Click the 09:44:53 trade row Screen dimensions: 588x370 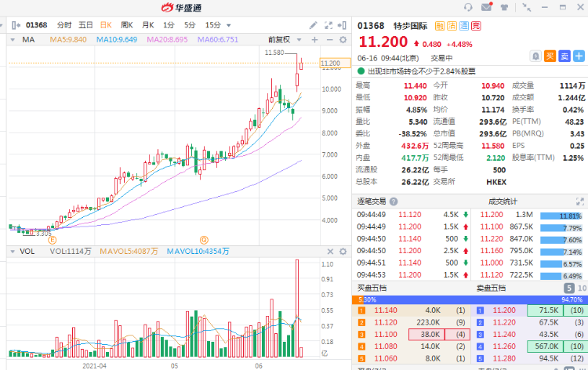[x=412, y=275]
